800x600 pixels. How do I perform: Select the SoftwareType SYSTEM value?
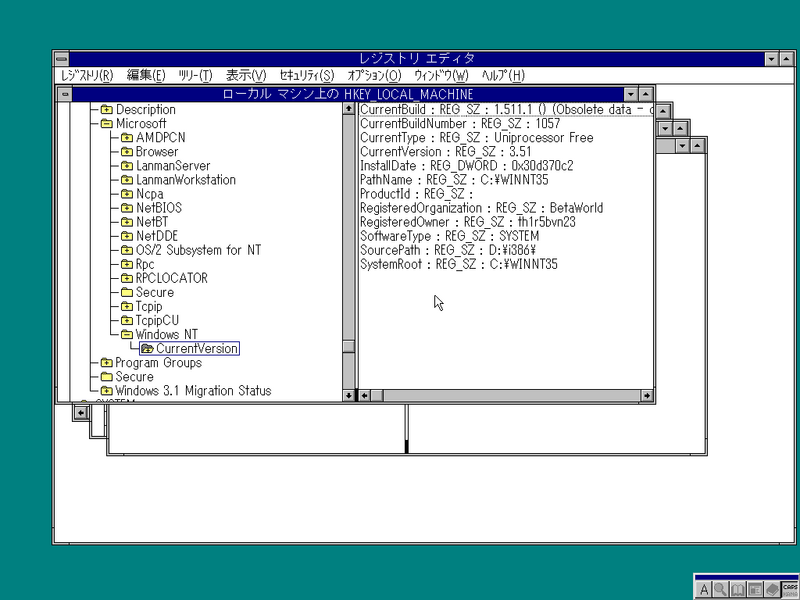point(449,236)
